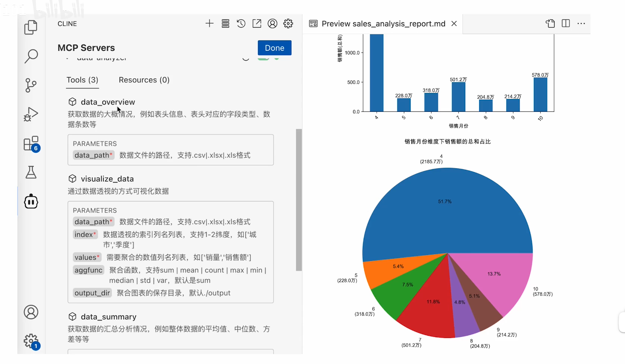This screenshot has width=625, height=364.
Task: Open Cline settings gear in panel header
Action: (x=288, y=23)
